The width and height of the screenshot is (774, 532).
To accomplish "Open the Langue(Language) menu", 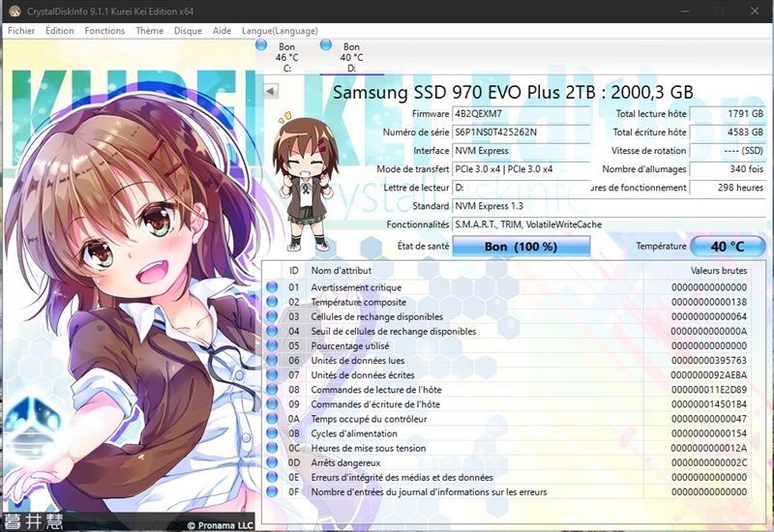I will [x=280, y=31].
